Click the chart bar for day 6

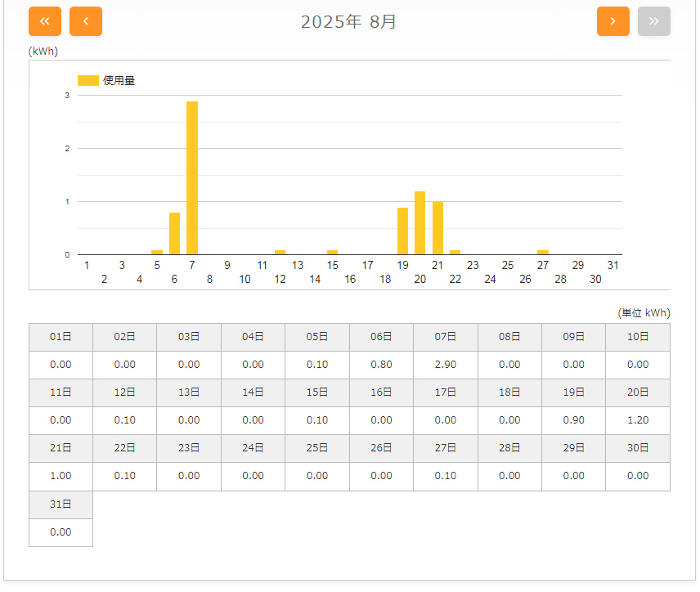pos(174,233)
